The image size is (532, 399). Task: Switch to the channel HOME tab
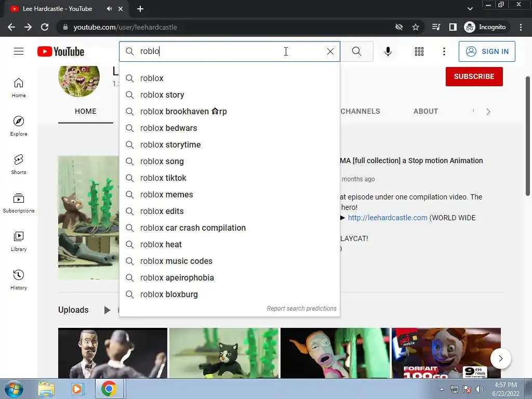click(x=86, y=111)
